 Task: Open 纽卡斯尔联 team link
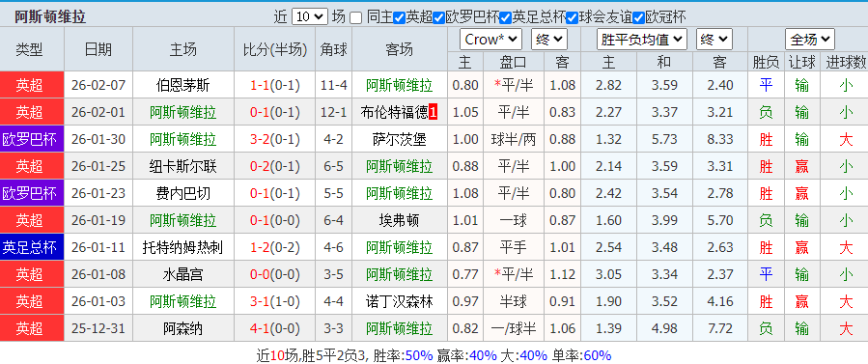point(182,166)
